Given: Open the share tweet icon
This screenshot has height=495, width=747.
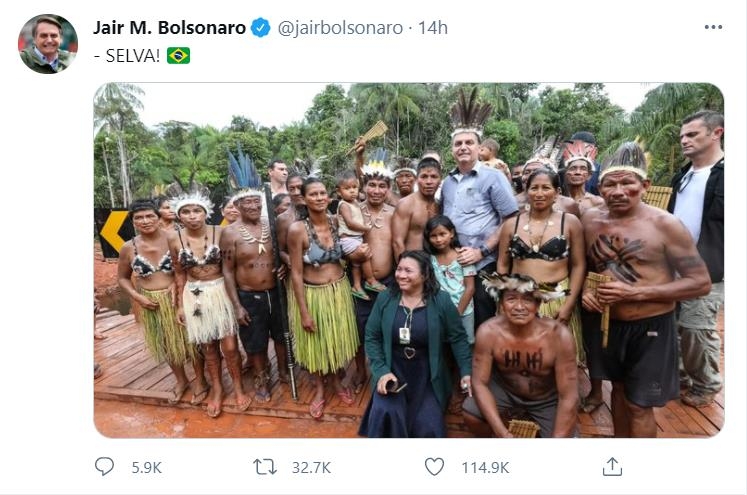Looking at the screenshot, I should [612, 467].
